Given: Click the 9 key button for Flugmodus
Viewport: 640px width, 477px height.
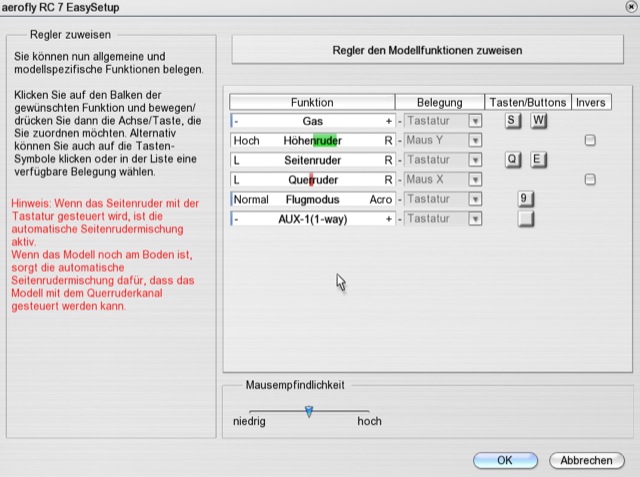Looking at the screenshot, I should point(525,199).
